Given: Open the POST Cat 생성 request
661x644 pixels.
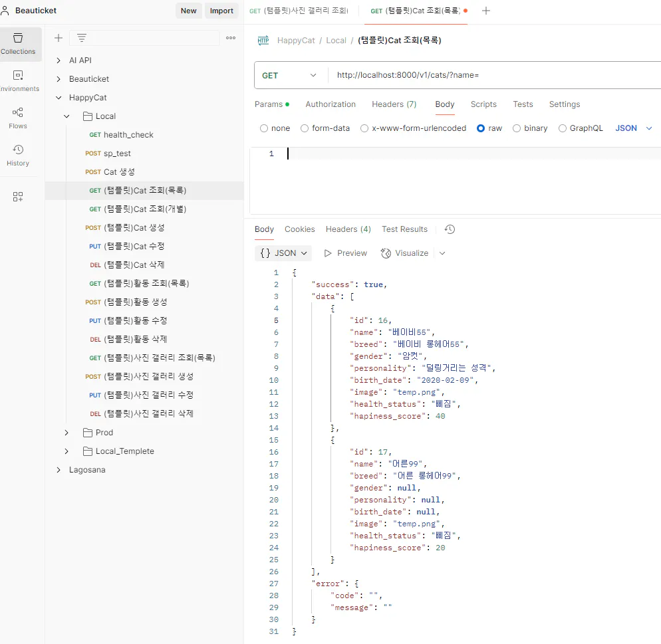Looking at the screenshot, I should 144,172.
